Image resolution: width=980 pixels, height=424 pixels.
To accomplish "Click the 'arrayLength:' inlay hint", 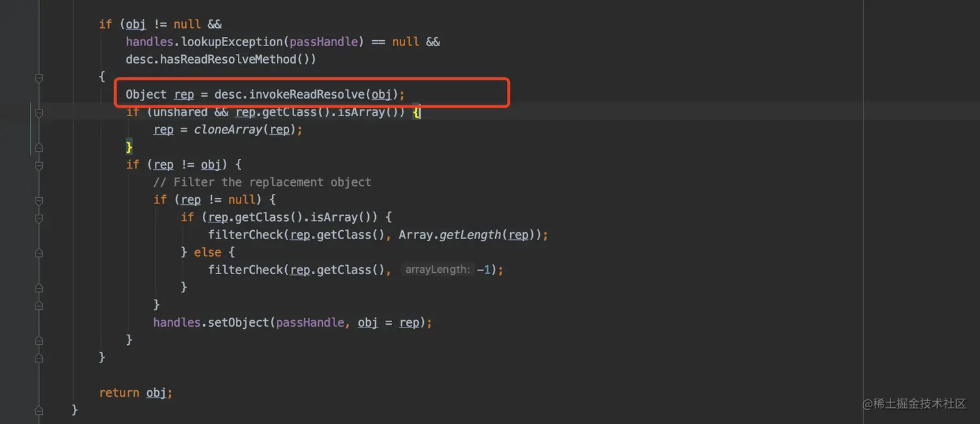I will 437,270.
